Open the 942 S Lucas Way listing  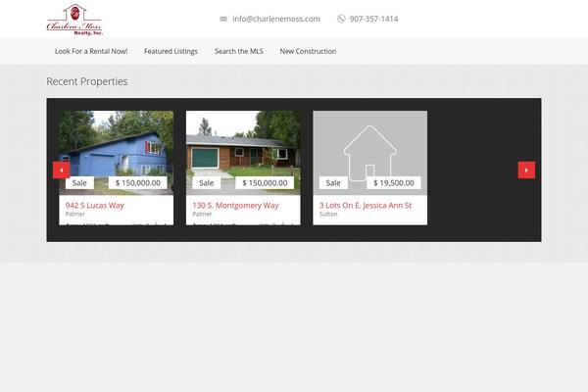94,205
